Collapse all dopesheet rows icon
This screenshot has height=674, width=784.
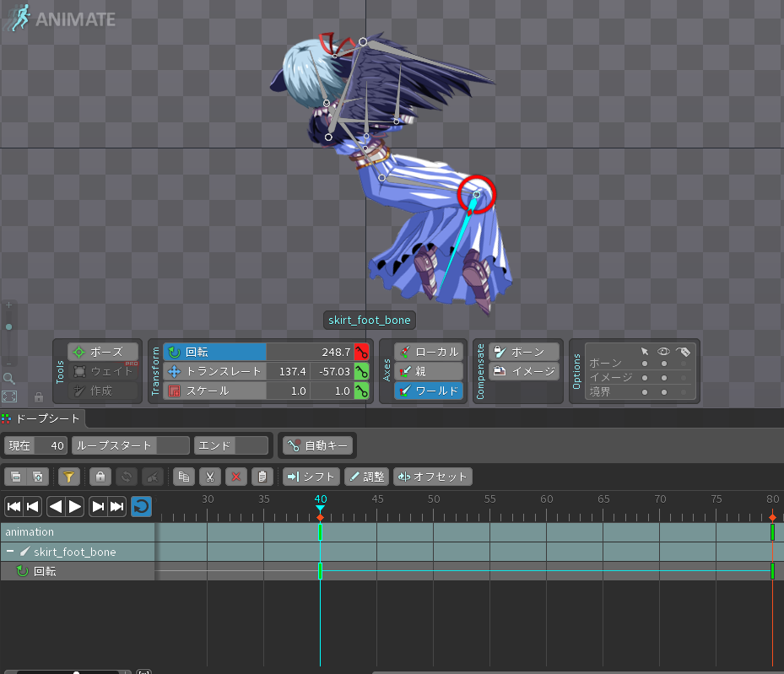click(x=16, y=477)
